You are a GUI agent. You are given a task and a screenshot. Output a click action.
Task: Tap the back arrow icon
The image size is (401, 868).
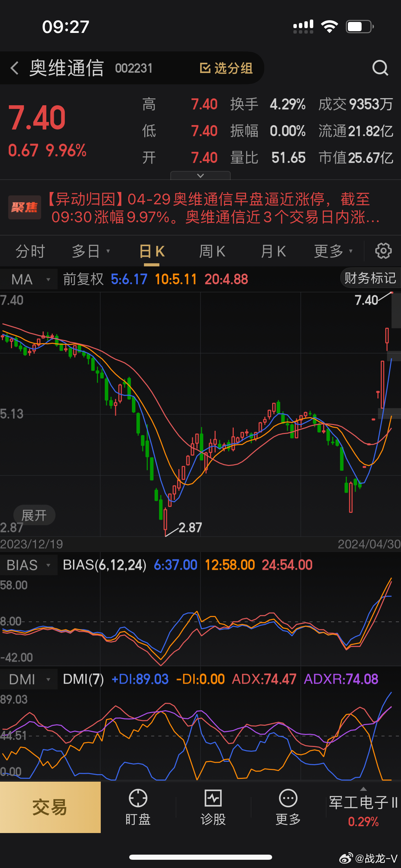15,68
